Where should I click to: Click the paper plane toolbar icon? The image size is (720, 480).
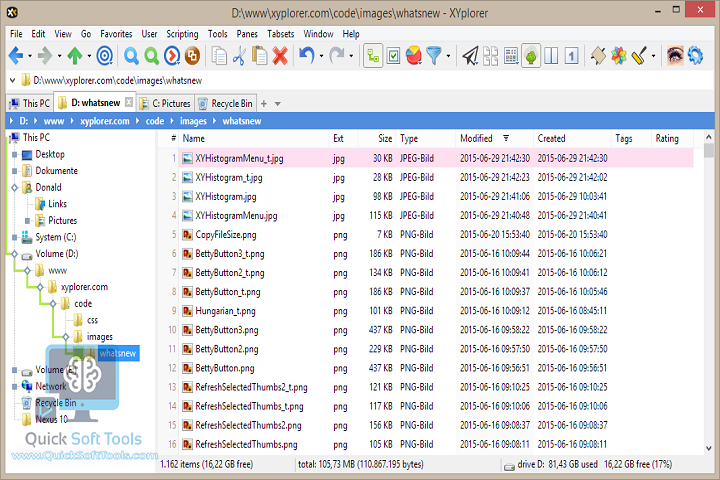click(x=470, y=56)
